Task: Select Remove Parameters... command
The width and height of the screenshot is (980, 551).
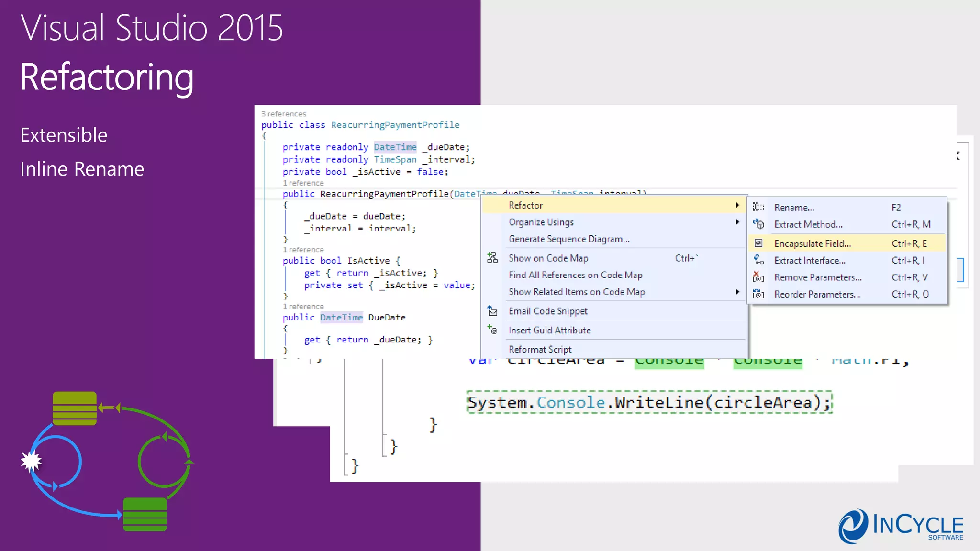Action: click(847, 277)
